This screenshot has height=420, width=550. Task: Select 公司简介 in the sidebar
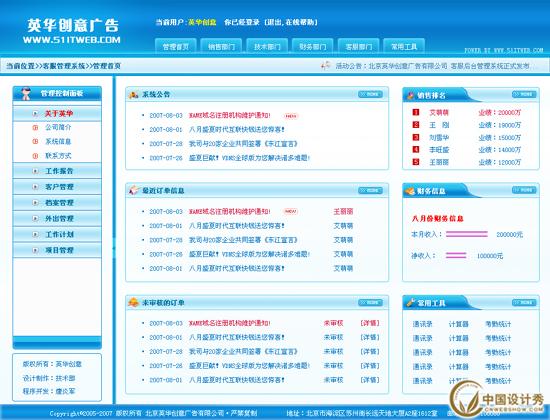(x=58, y=127)
